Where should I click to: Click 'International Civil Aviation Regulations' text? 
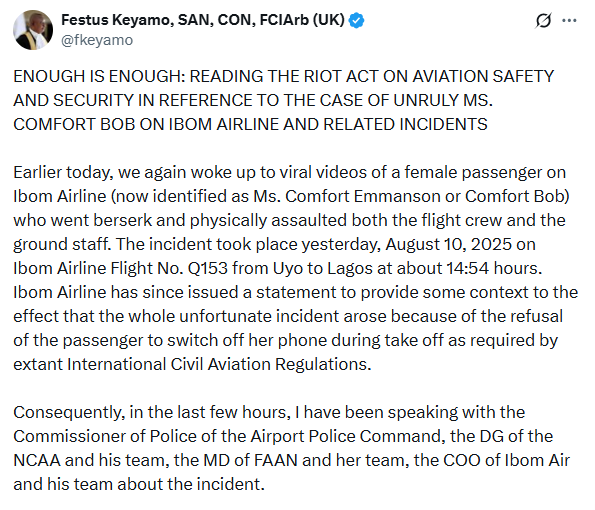219,364
